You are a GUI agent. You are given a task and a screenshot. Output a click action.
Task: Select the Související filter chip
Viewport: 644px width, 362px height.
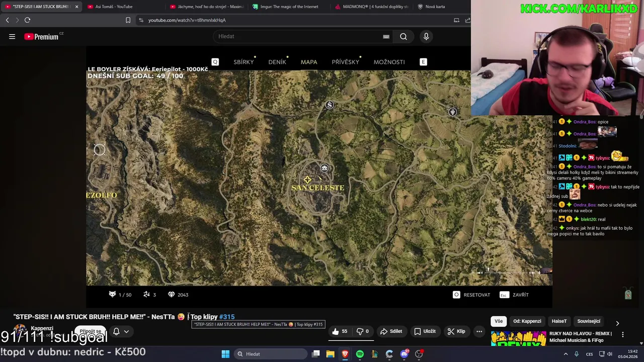click(x=589, y=321)
